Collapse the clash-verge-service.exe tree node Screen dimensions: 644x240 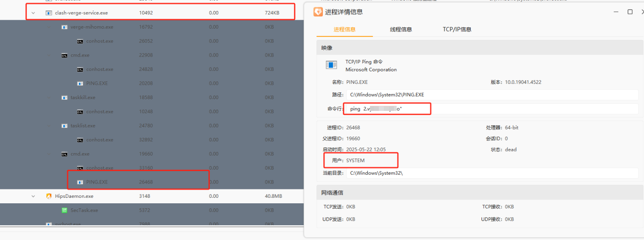[33, 13]
